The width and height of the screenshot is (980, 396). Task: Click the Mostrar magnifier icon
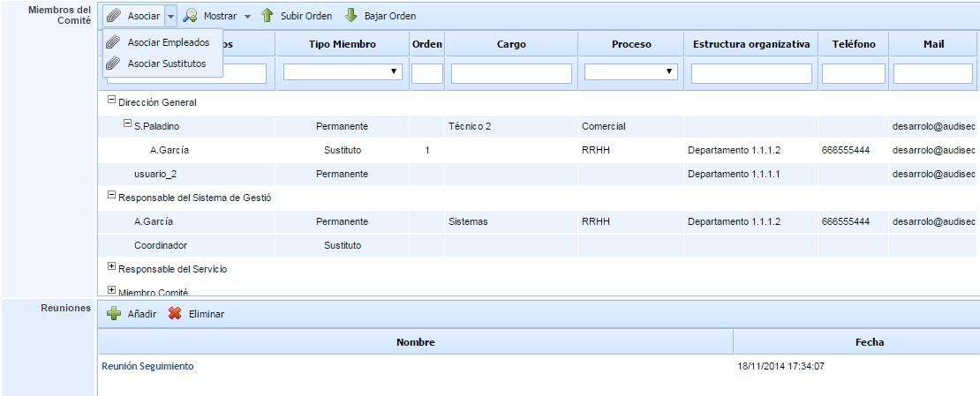click(x=190, y=16)
